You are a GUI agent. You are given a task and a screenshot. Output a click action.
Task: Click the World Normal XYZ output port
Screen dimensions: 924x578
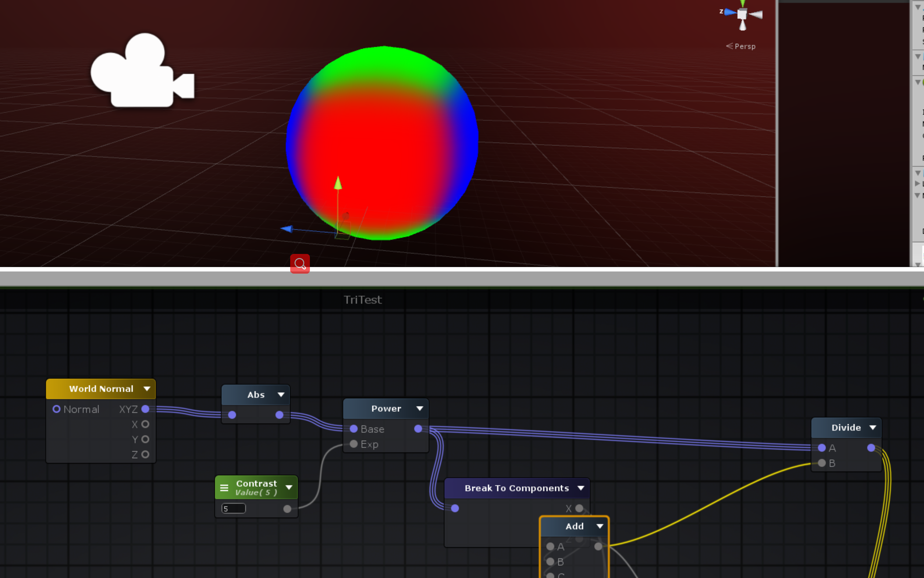point(146,409)
